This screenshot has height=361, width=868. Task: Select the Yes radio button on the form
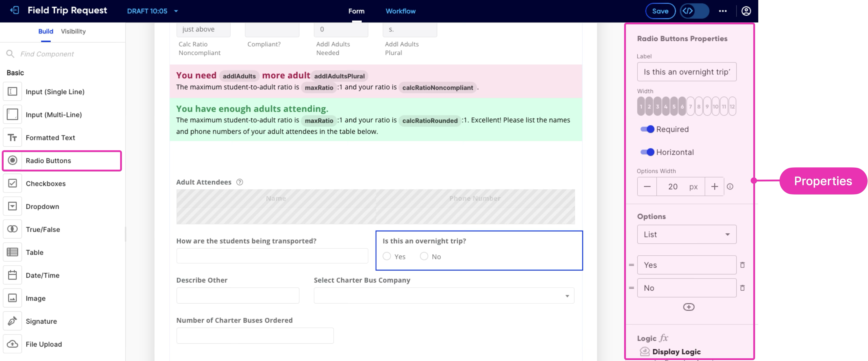pyautogui.click(x=387, y=256)
